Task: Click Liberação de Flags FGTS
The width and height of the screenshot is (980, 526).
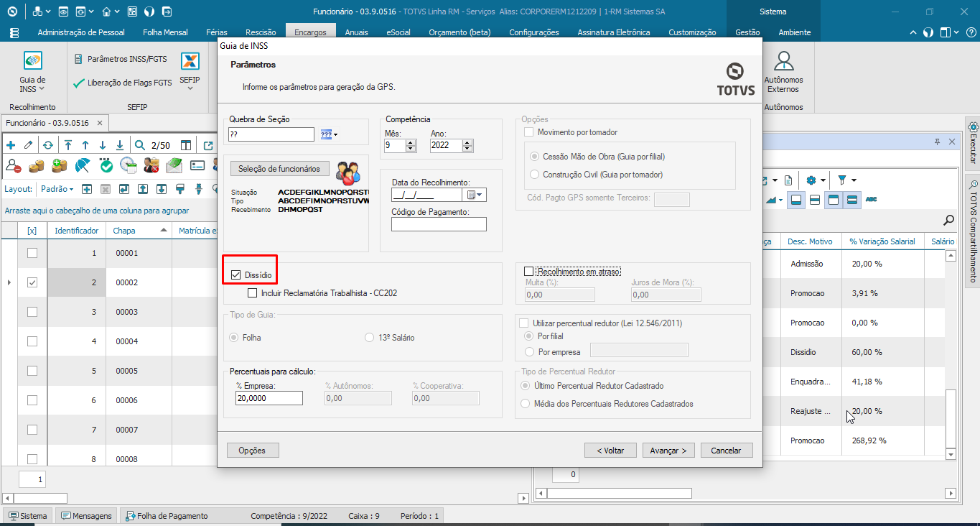Action: (x=123, y=83)
